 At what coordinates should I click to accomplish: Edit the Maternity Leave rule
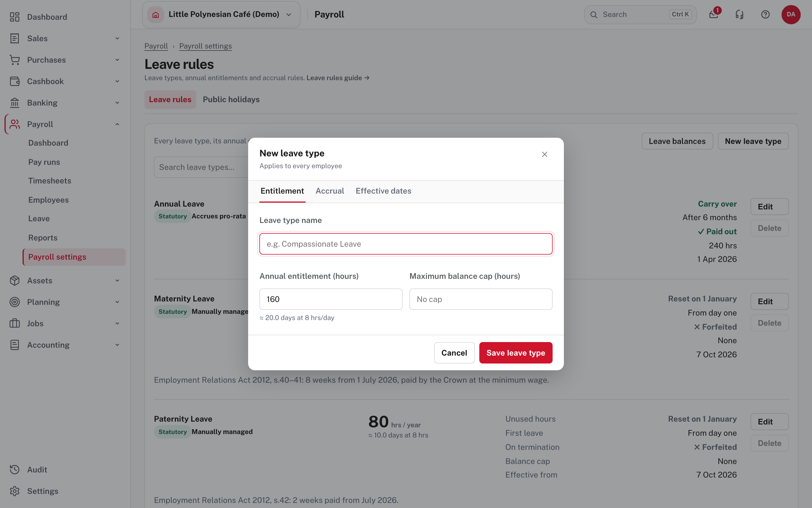[769, 301]
